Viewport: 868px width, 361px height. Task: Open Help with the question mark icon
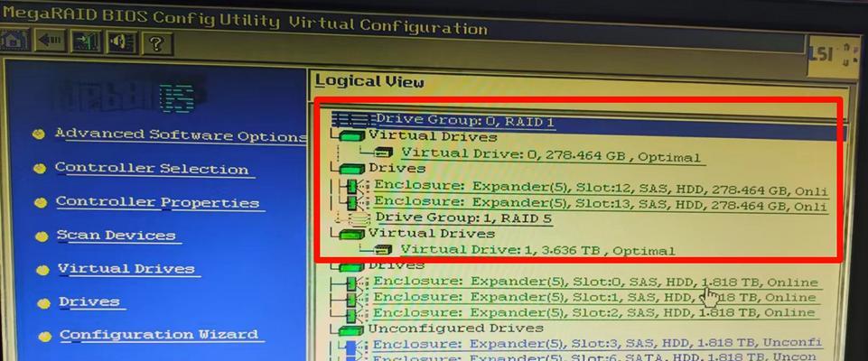(156, 43)
